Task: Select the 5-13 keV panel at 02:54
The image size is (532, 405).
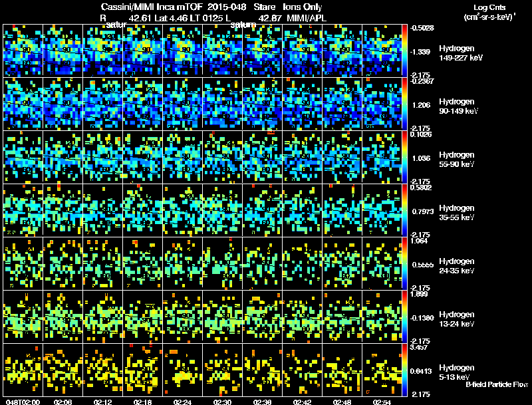Action: (382, 370)
